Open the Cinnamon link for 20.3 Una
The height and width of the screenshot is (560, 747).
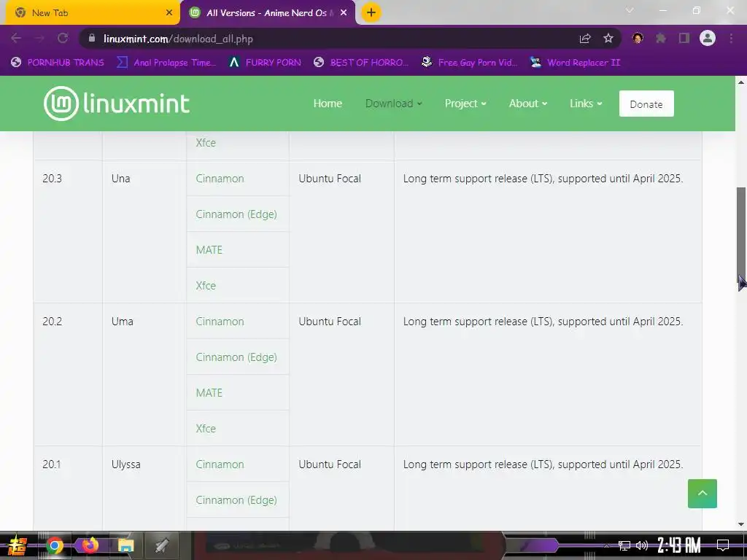(220, 179)
